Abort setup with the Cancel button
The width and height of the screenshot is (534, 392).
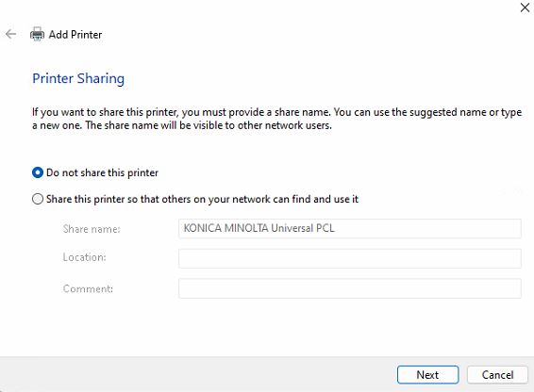tap(497, 375)
